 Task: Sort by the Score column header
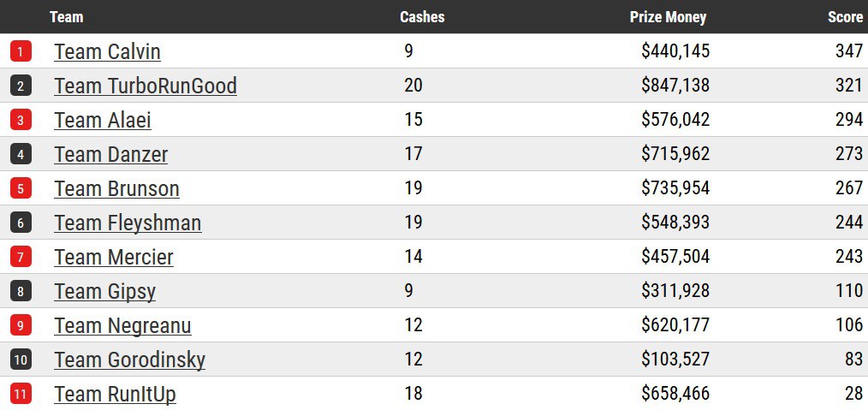[x=845, y=16]
